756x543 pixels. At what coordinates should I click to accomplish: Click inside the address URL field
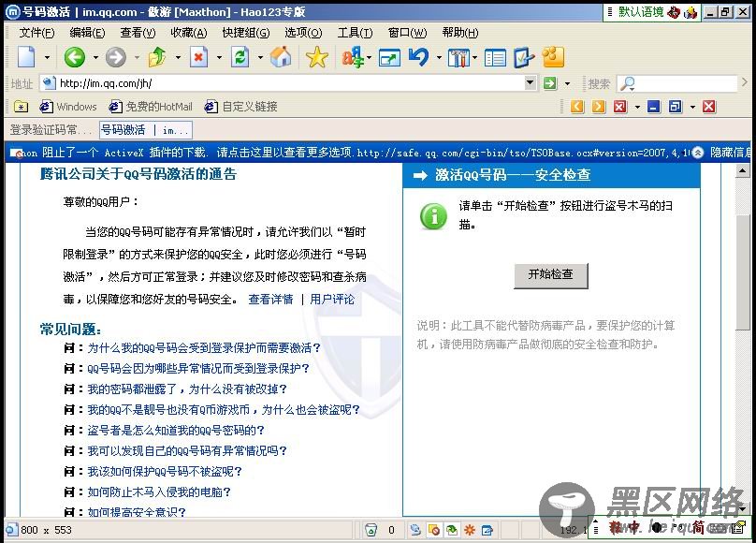290,83
